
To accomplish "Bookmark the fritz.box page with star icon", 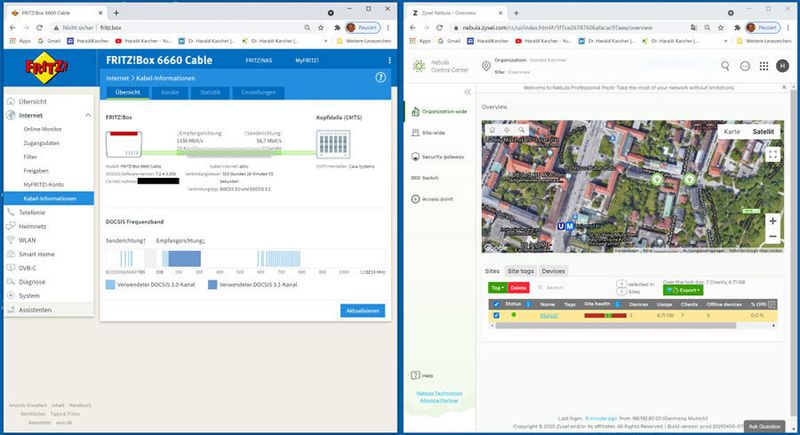I will (320, 28).
